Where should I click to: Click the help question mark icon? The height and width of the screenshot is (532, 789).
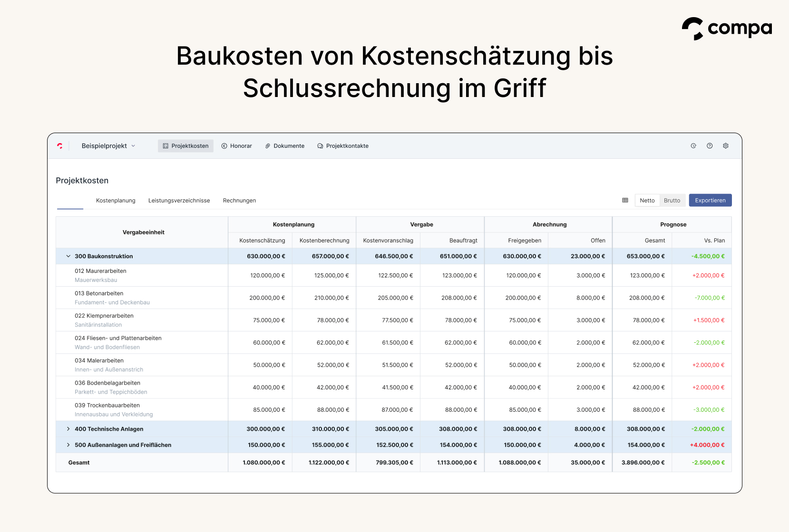coord(710,146)
